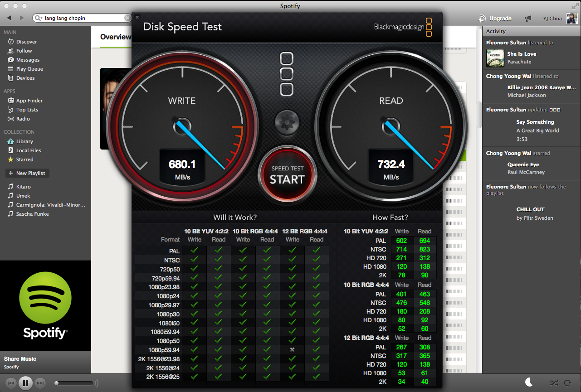Open Follow in Spotify sidebar
581x392 pixels.
pyautogui.click(x=24, y=51)
